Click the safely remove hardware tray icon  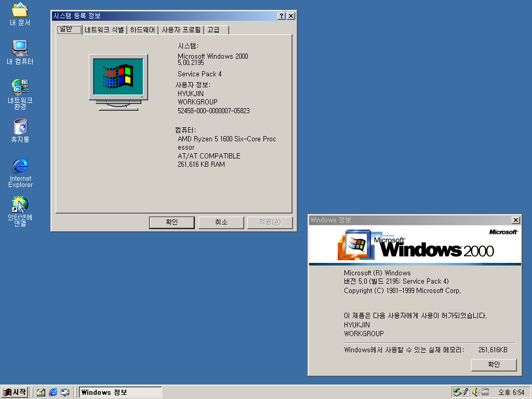tap(457, 392)
